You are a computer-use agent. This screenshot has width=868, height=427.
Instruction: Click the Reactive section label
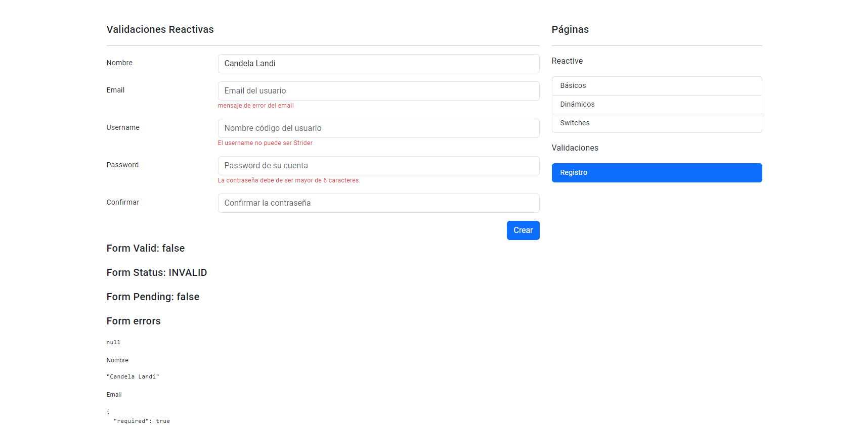pyautogui.click(x=567, y=61)
